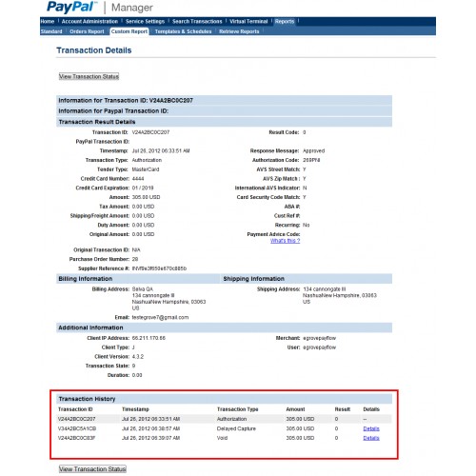The image size is (476, 476).
Task: Click bottom View Transaction Status button
Action: [x=92, y=469]
